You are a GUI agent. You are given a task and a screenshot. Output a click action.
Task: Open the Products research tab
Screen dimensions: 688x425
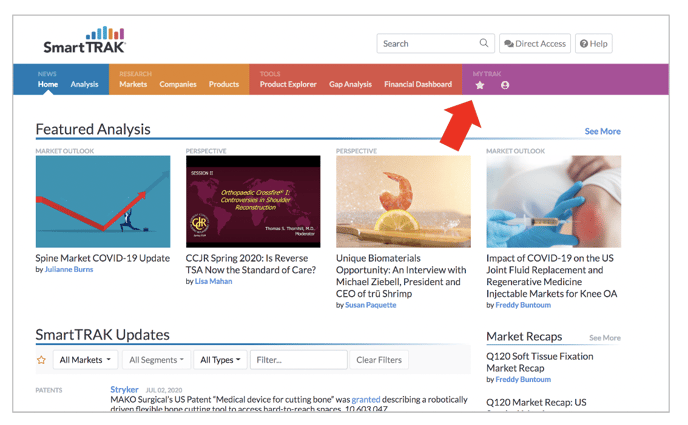[224, 84]
